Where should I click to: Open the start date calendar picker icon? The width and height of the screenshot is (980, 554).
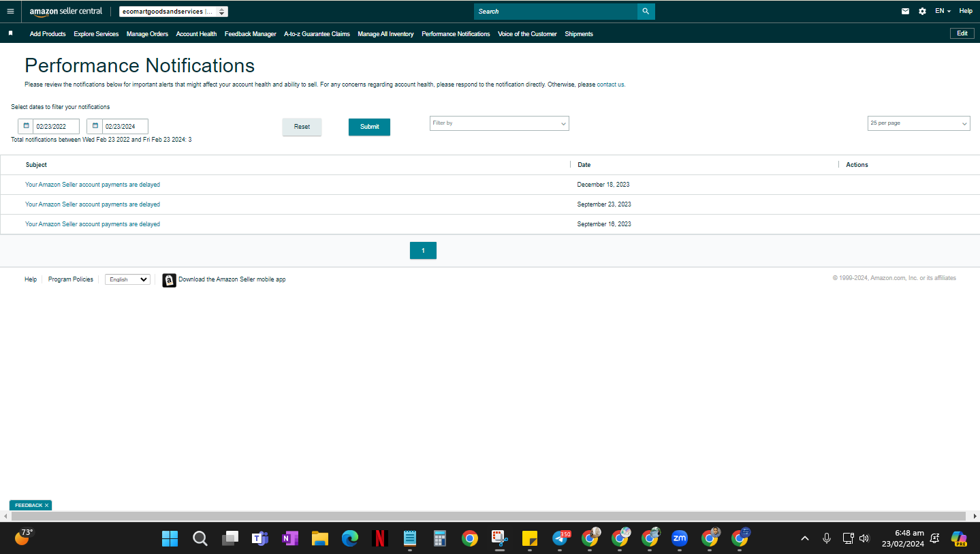click(26, 126)
